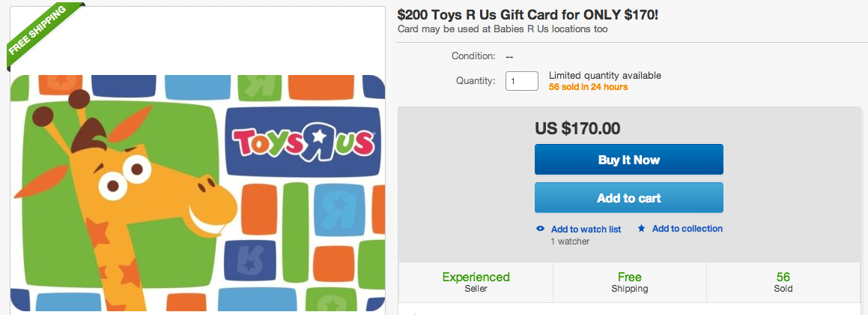
Task: Select the Experienced Seller badge
Action: point(476,282)
